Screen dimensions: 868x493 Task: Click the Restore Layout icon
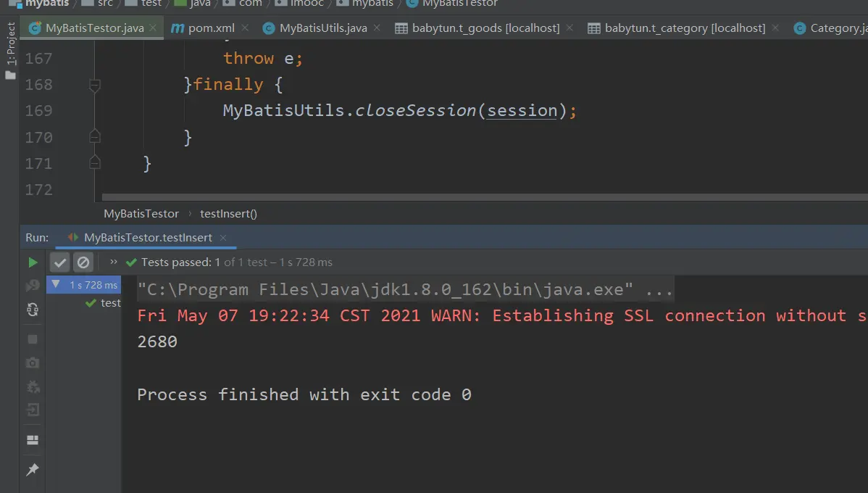coord(33,440)
